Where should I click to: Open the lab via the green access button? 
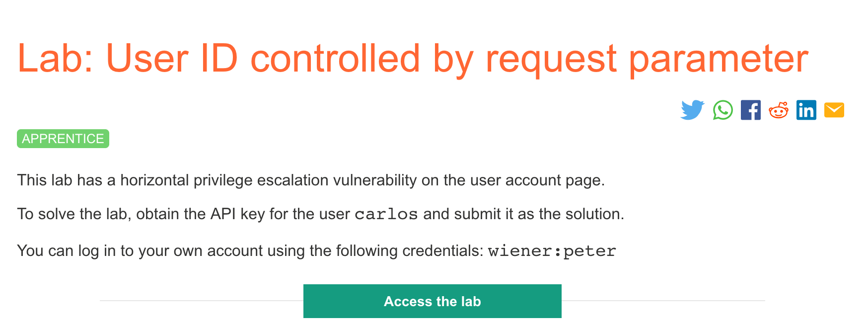[432, 301]
